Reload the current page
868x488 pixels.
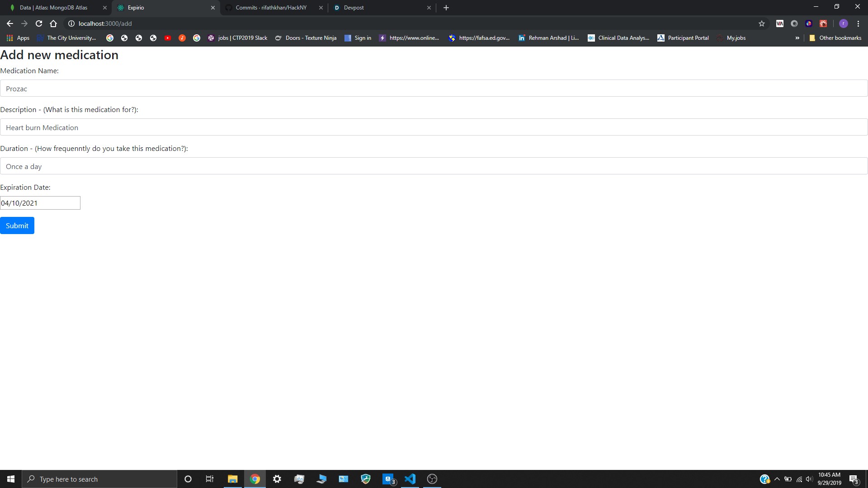click(39, 23)
